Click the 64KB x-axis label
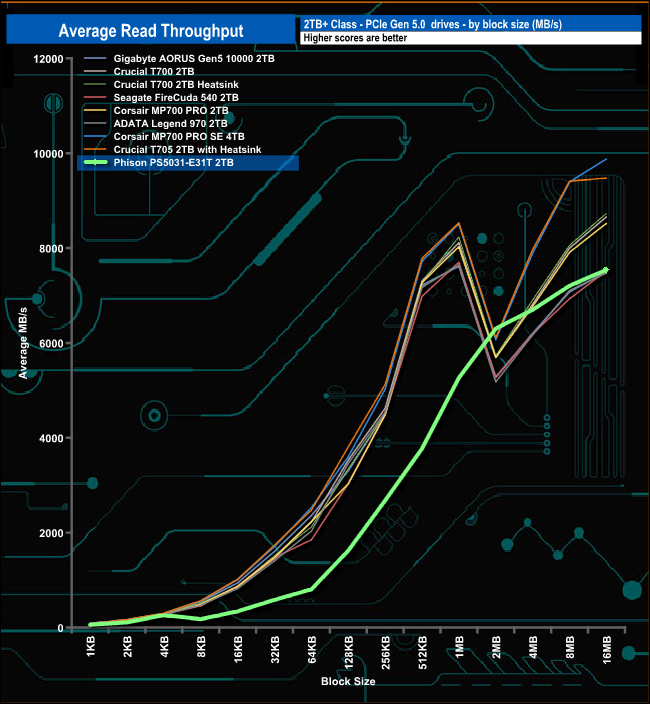This screenshot has width=650, height=704. tap(312, 649)
